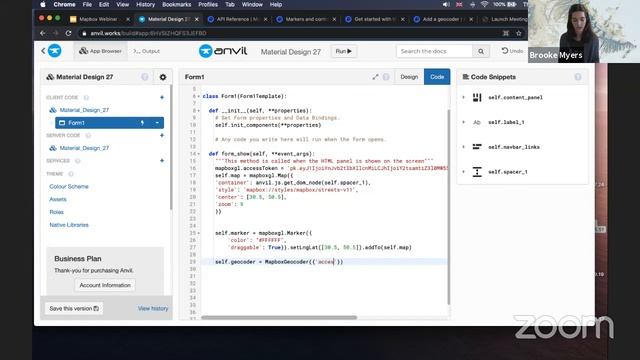The height and width of the screenshot is (360, 640).
Task: Switch to Mapbox Webinar browser tab
Action: pyautogui.click(x=99, y=19)
